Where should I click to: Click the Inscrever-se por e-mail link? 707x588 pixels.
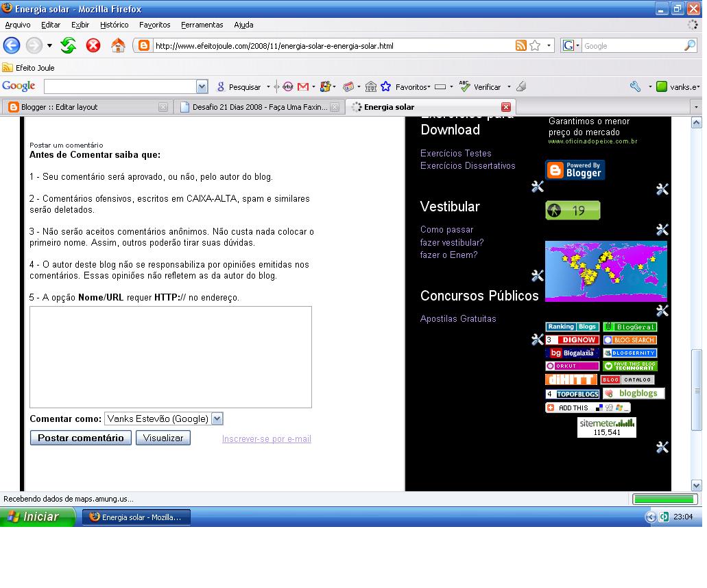[x=267, y=438]
